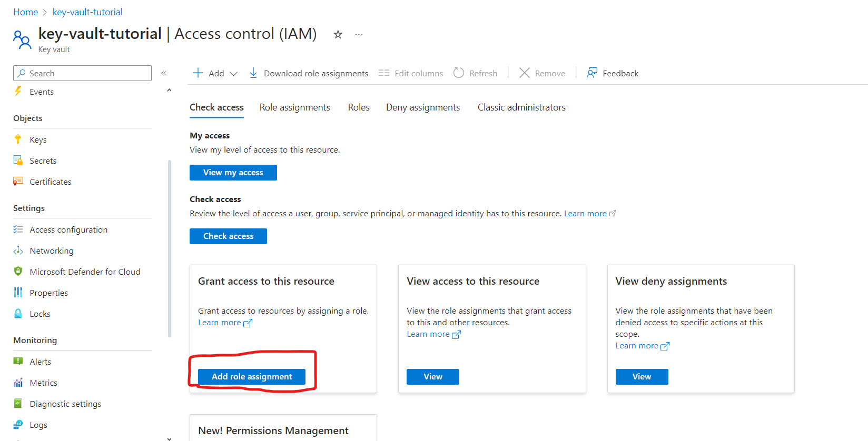Click the Networking icon in sidebar
Viewport: 868px width, 441px height.
click(18, 250)
